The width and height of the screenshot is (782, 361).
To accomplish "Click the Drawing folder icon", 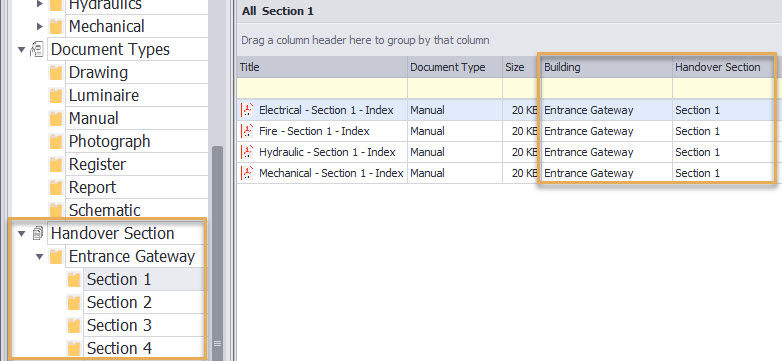I will pos(56,73).
